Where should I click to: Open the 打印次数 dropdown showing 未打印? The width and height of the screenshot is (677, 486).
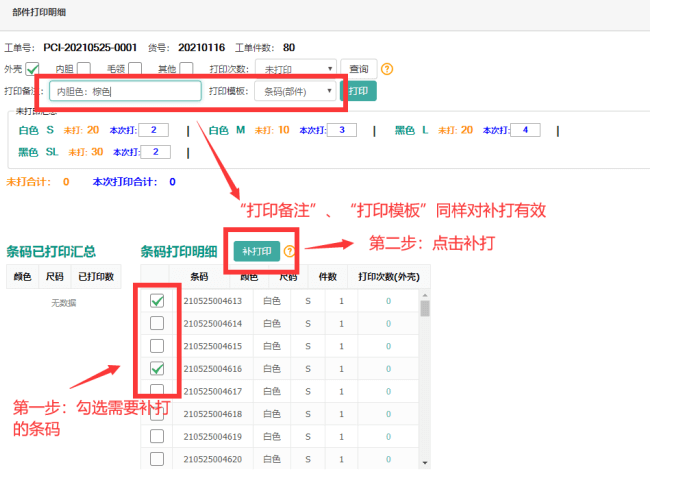click(x=299, y=69)
